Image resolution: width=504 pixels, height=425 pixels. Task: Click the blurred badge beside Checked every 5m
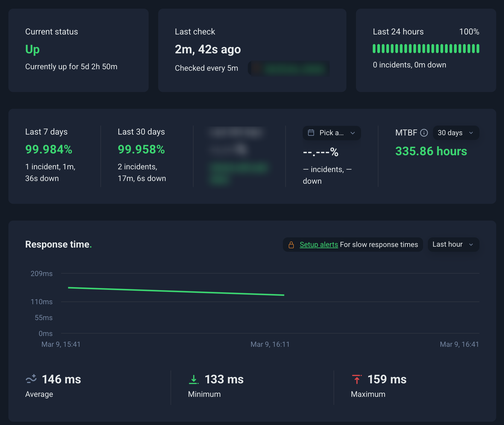click(288, 68)
